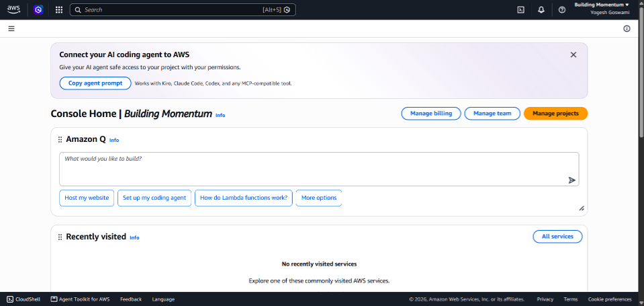Open Agent Toolkit for AWS in footer
This screenshot has width=644, height=306.
[80, 299]
